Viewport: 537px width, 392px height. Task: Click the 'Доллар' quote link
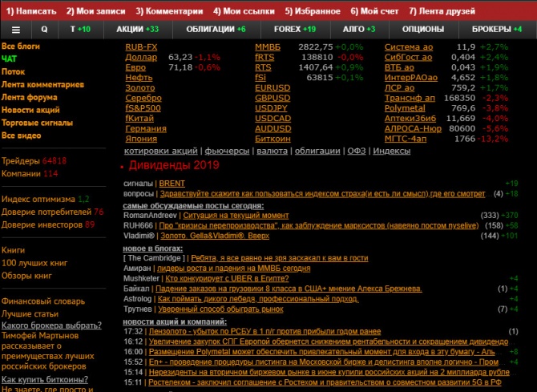(x=141, y=57)
